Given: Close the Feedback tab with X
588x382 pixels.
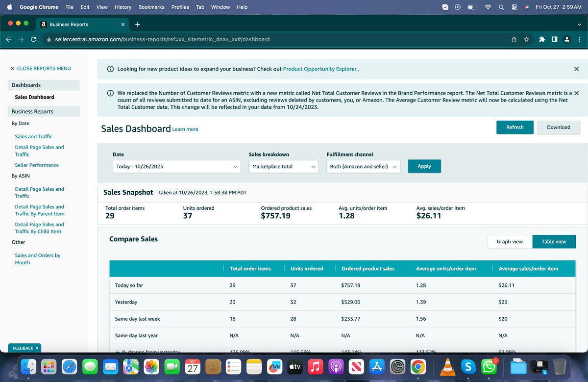Looking at the screenshot, I should pos(37,348).
